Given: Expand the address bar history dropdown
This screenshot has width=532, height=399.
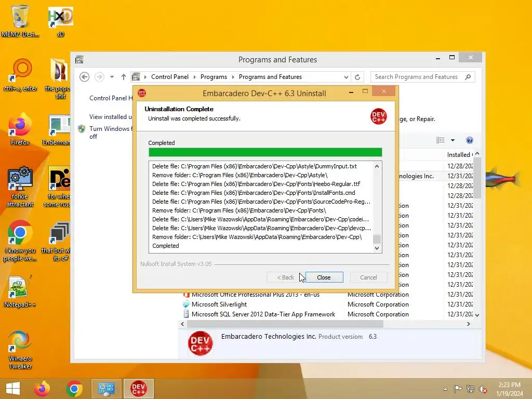Looking at the screenshot, I should pyautogui.click(x=345, y=77).
